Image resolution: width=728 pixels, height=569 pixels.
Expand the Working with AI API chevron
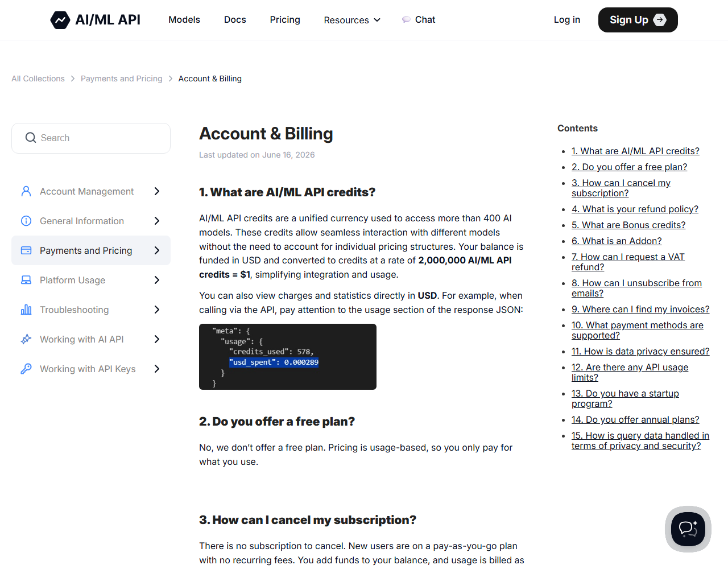(x=157, y=339)
